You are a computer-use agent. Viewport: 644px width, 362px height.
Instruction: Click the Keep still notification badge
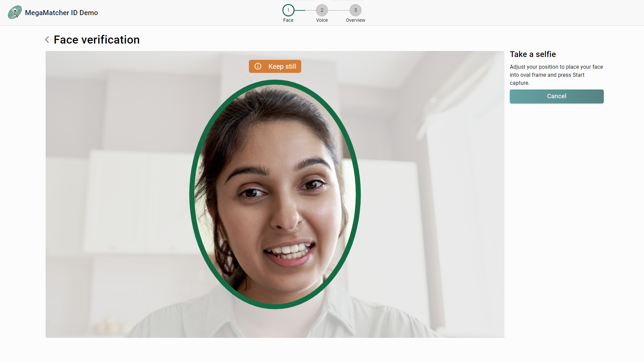pos(275,66)
